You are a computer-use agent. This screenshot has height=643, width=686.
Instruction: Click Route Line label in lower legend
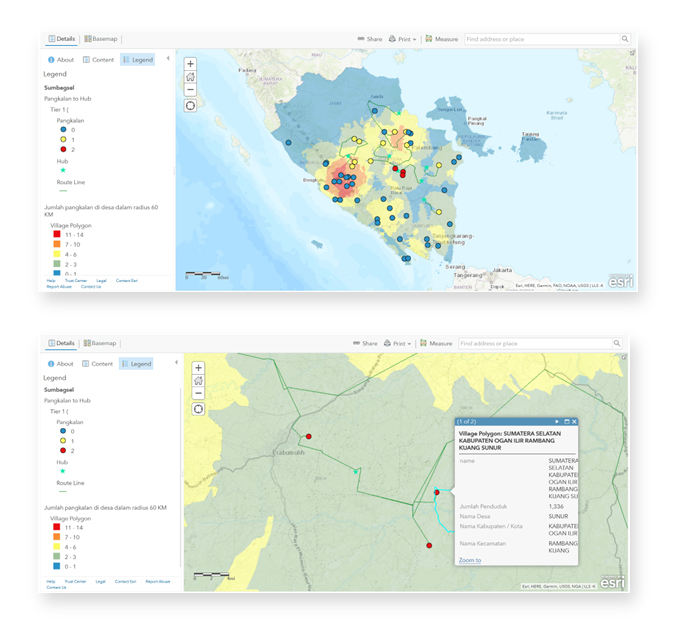click(70, 483)
